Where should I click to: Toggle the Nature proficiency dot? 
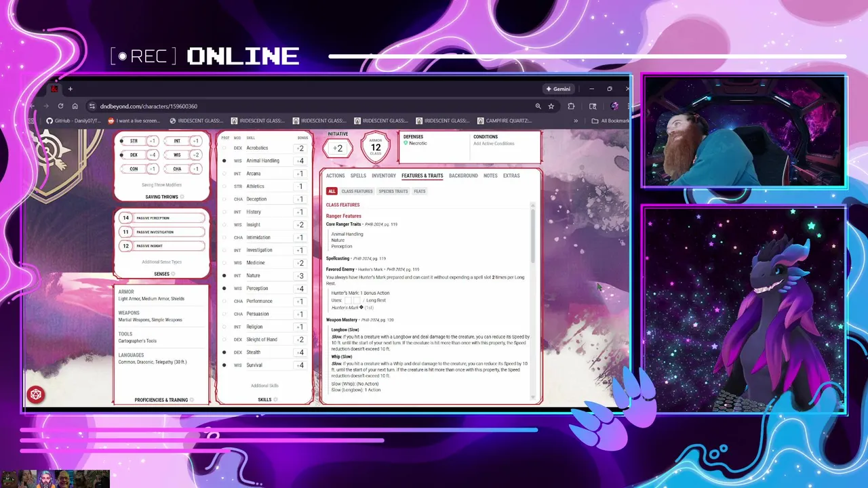(x=224, y=276)
